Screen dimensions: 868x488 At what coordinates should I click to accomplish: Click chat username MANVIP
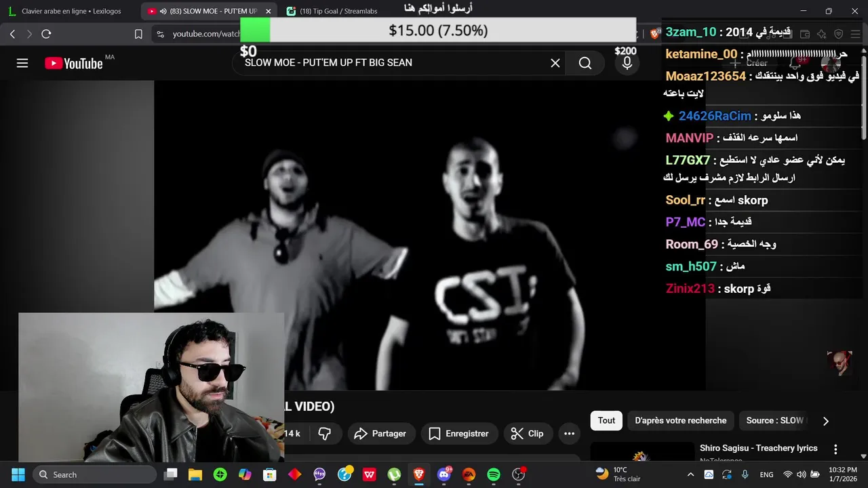(x=690, y=138)
